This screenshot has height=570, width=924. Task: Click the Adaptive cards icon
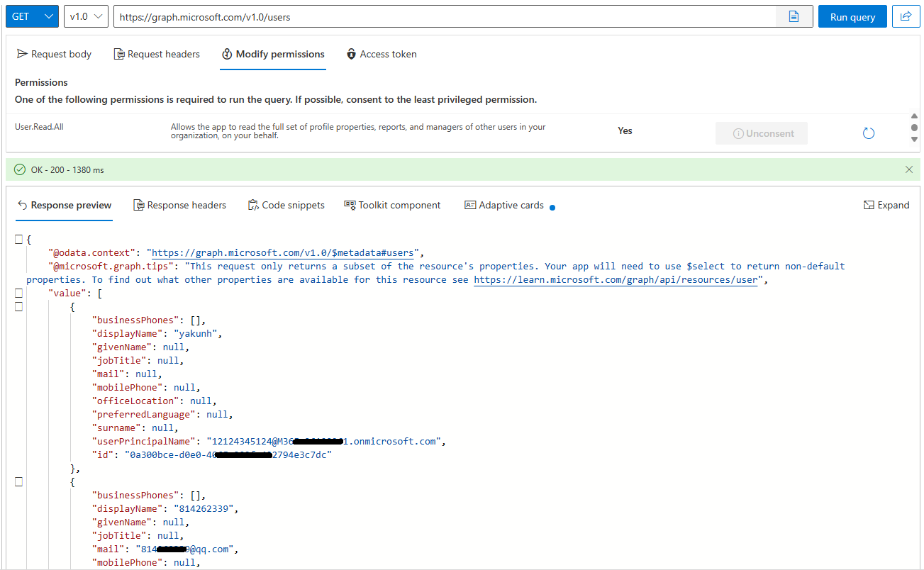(x=470, y=205)
